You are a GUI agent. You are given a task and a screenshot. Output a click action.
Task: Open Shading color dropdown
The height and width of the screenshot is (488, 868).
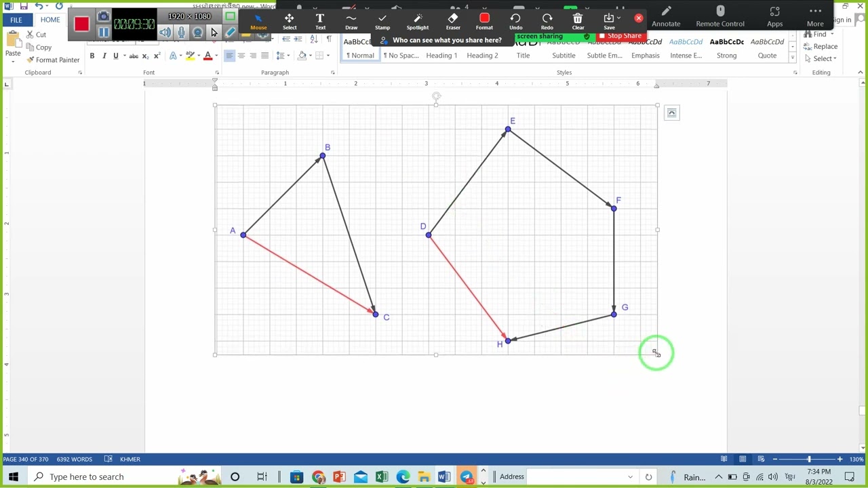[311, 56]
